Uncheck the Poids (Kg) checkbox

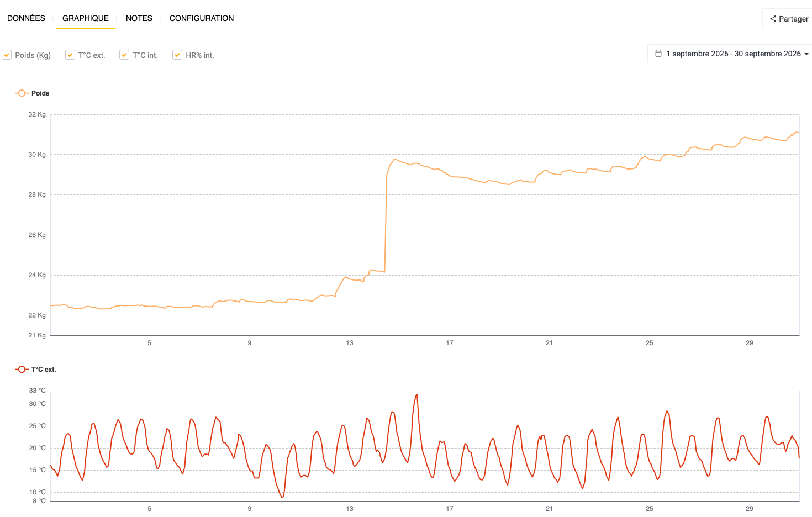pyautogui.click(x=7, y=55)
